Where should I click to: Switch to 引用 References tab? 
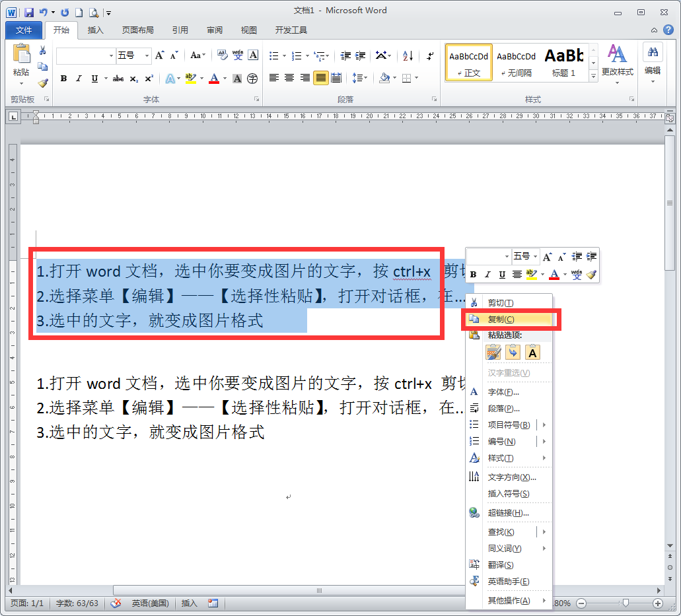[180, 30]
